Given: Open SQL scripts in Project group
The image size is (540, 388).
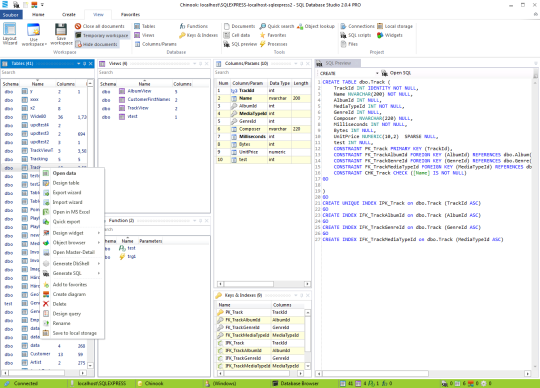Looking at the screenshot, I should click(x=356, y=35).
